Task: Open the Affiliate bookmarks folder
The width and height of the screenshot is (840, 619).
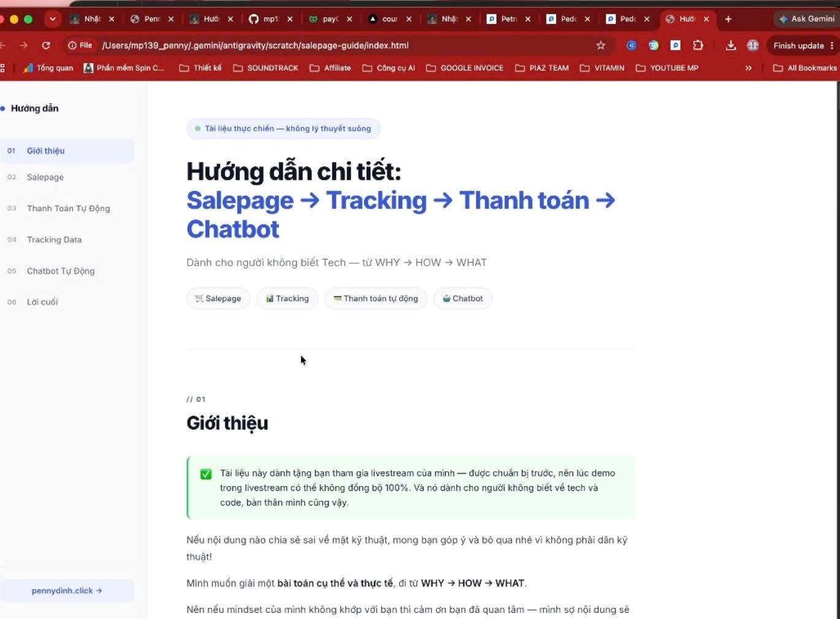Action: (330, 68)
